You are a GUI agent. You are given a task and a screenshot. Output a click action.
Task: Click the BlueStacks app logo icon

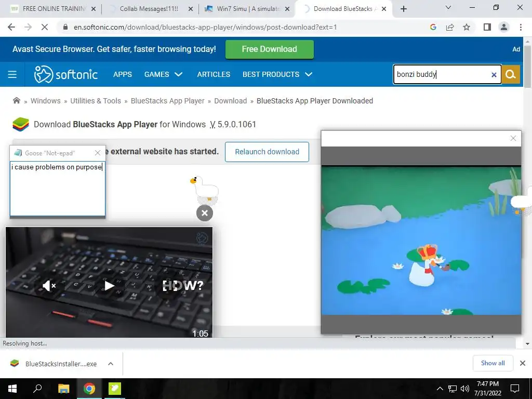pyautogui.click(x=21, y=124)
